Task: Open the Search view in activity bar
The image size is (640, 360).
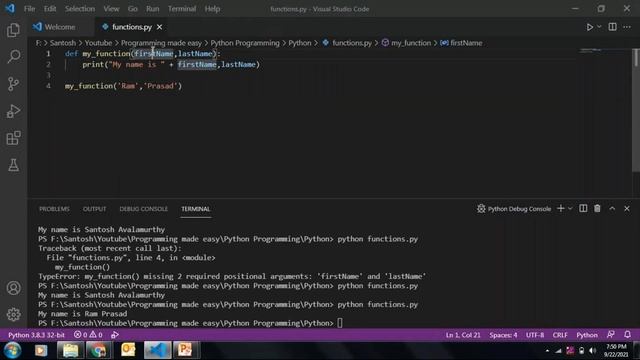Action: pos(13,57)
